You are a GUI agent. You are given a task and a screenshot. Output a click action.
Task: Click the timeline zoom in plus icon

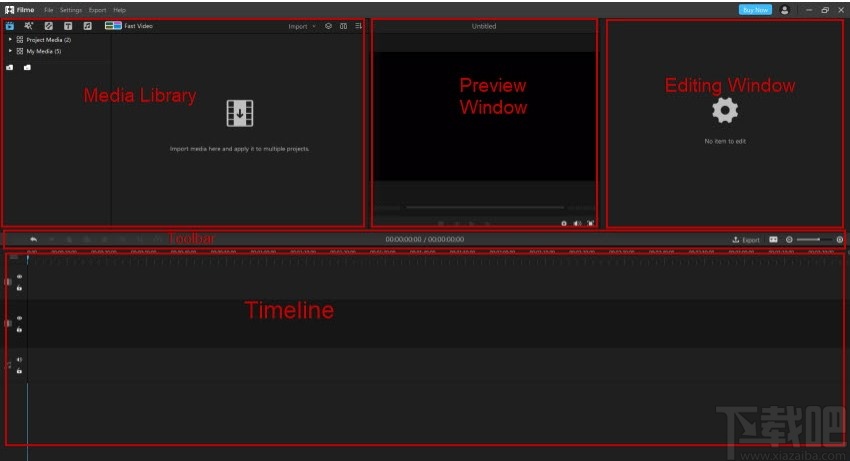pyautogui.click(x=840, y=239)
